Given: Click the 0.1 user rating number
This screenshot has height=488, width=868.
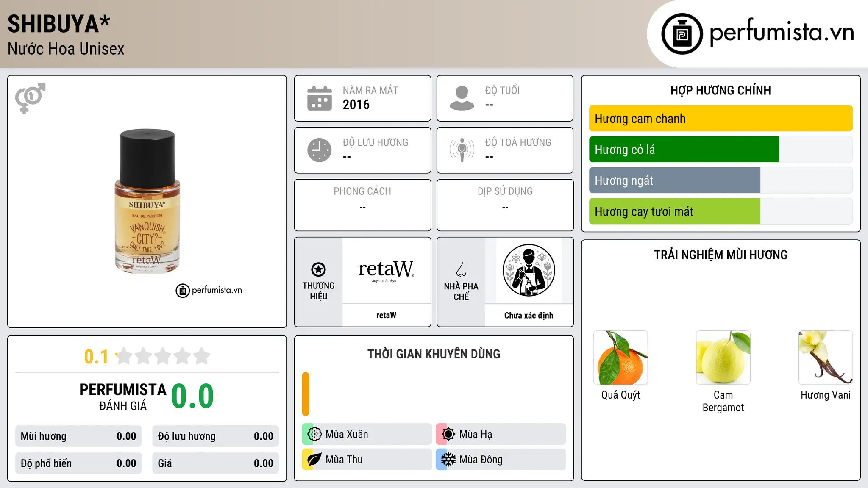Looking at the screenshot, I should coord(96,357).
